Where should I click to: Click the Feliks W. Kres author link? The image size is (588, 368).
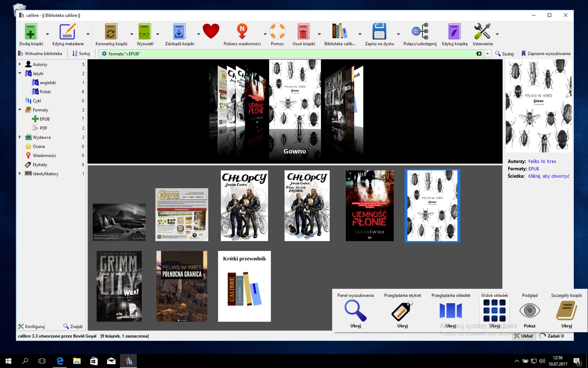click(542, 161)
